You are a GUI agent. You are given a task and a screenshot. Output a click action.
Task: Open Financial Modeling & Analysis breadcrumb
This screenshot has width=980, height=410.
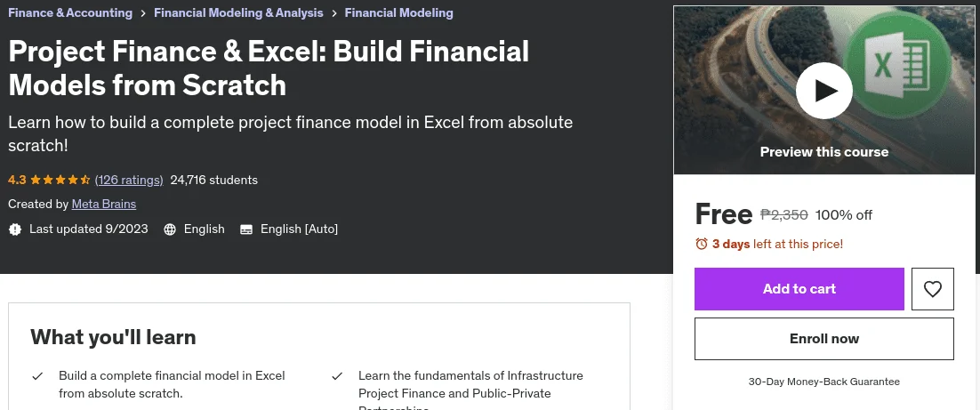(238, 12)
